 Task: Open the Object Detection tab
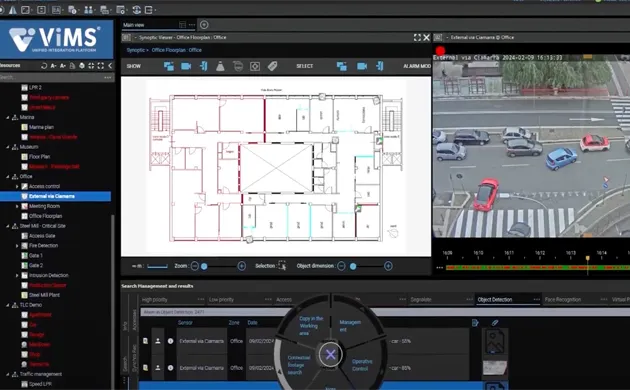point(495,300)
